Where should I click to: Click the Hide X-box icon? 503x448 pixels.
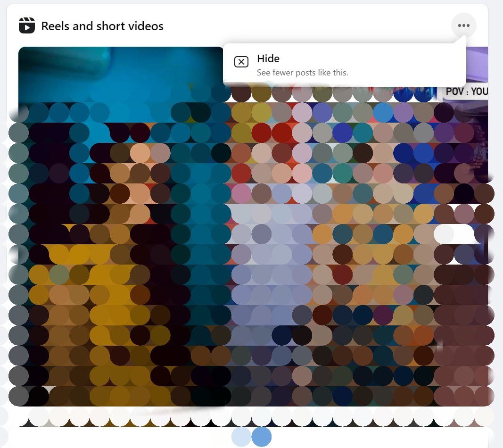[241, 62]
